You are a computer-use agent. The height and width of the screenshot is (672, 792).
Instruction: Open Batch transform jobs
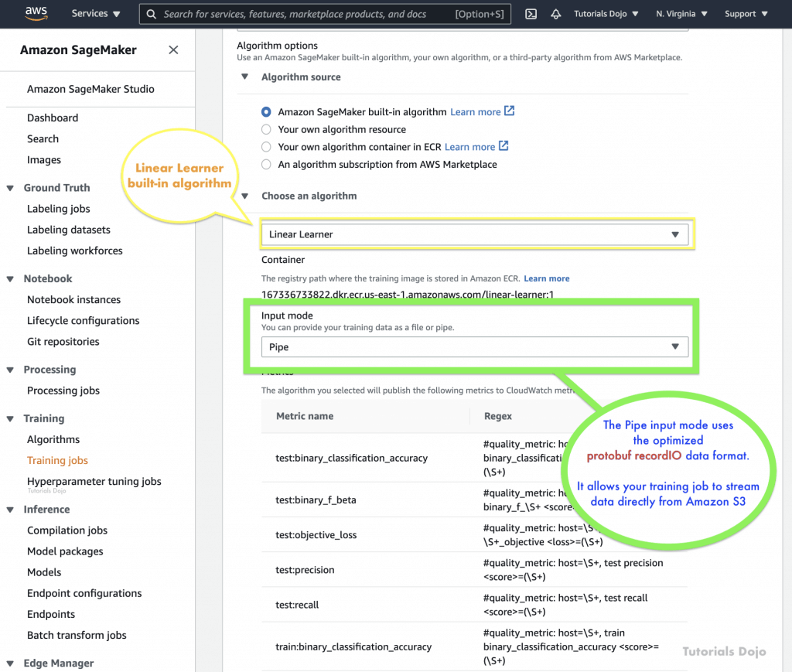[x=77, y=635]
